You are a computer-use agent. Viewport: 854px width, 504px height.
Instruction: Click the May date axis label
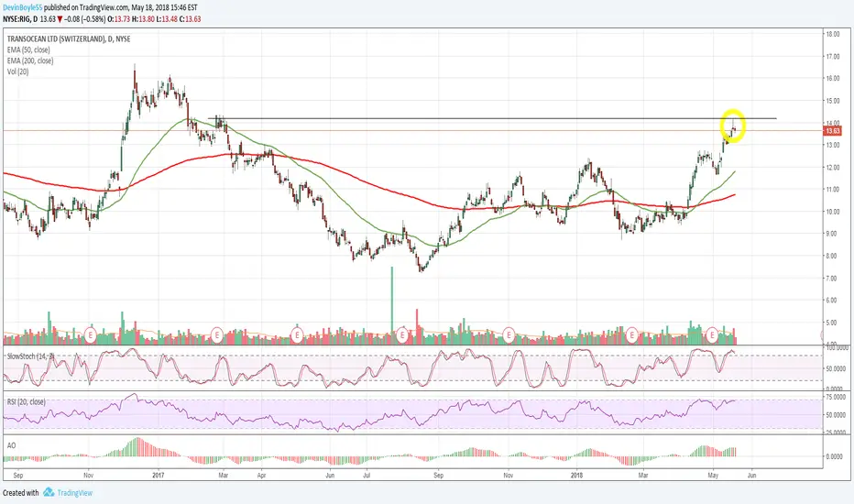click(x=713, y=475)
